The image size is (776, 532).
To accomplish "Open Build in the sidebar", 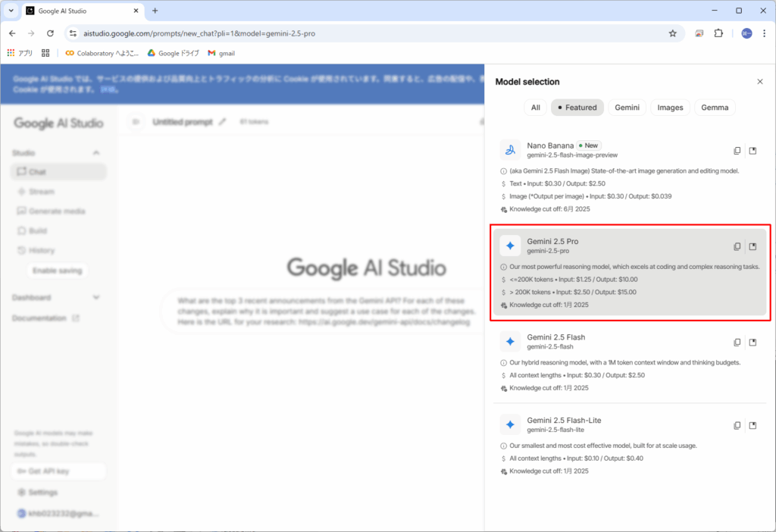I will tap(58, 230).
